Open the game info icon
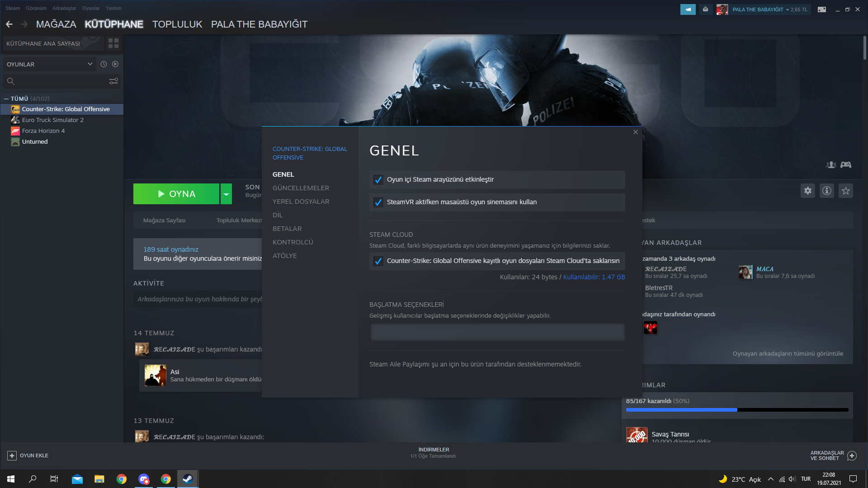Image resolution: width=868 pixels, height=488 pixels. tap(827, 191)
